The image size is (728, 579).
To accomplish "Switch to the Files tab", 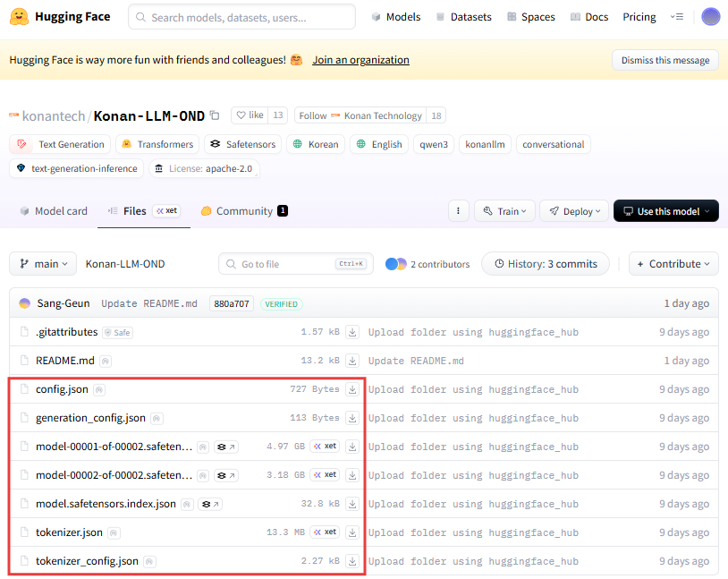I will pos(144,211).
